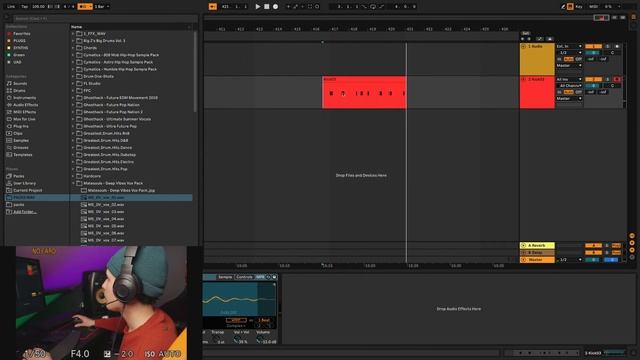Select the Green collection
640x360 pixels.
[x=19, y=55]
